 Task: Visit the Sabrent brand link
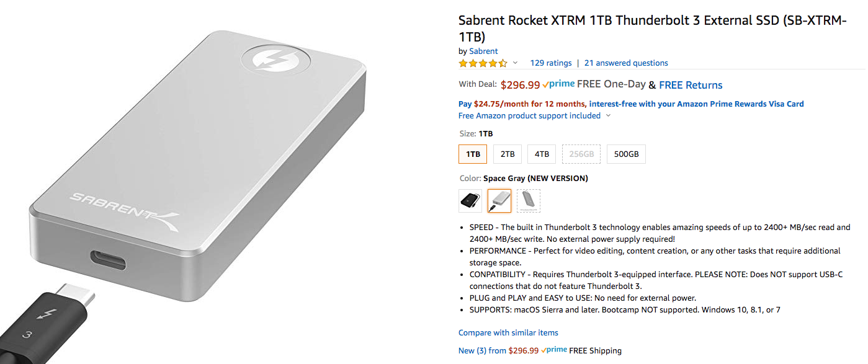(483, 51)
